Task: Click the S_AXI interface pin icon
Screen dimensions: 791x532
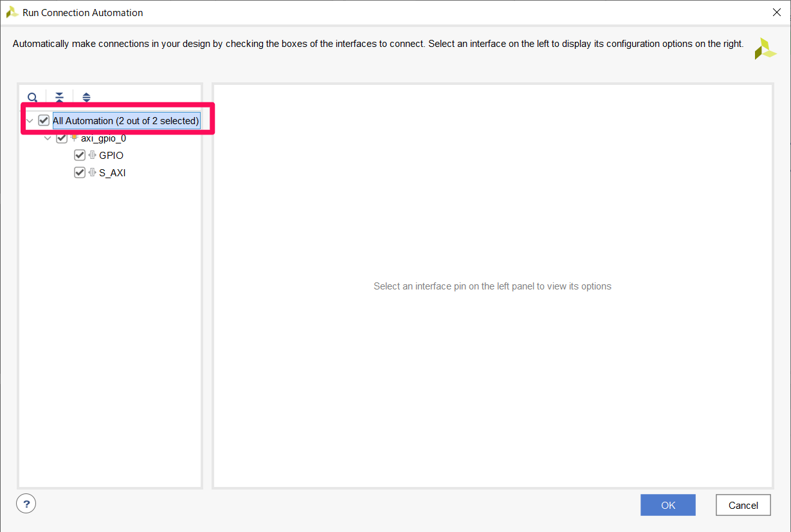Action: click(x=92, y=172)
